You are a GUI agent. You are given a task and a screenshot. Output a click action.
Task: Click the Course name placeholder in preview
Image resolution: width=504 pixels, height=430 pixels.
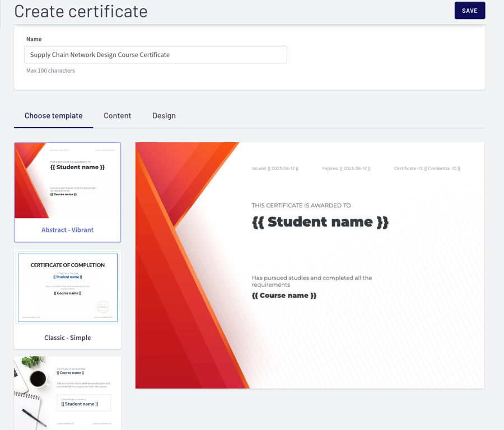[284, 296]
